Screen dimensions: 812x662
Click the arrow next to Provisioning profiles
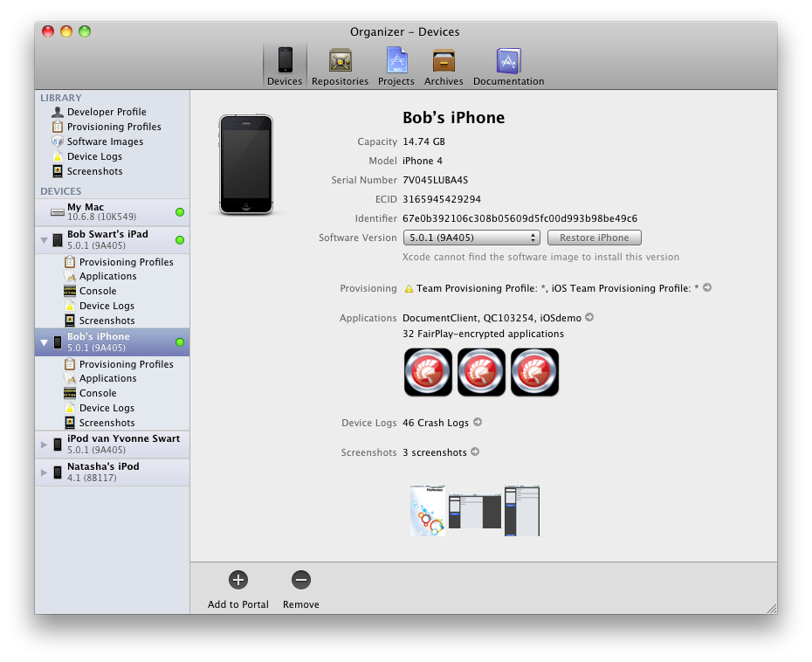(x=707, y=287)
